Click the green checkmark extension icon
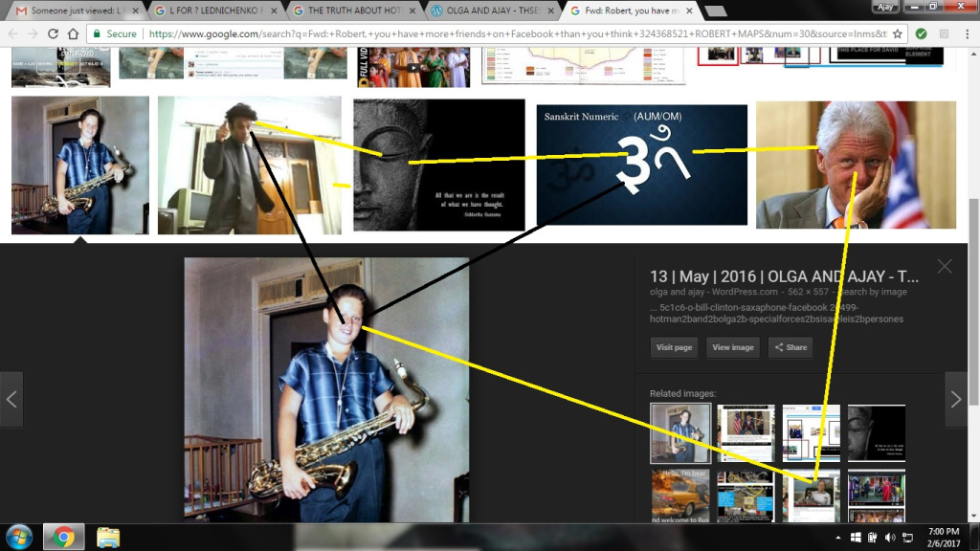This screenshot has width=980, height=551. 922,33
